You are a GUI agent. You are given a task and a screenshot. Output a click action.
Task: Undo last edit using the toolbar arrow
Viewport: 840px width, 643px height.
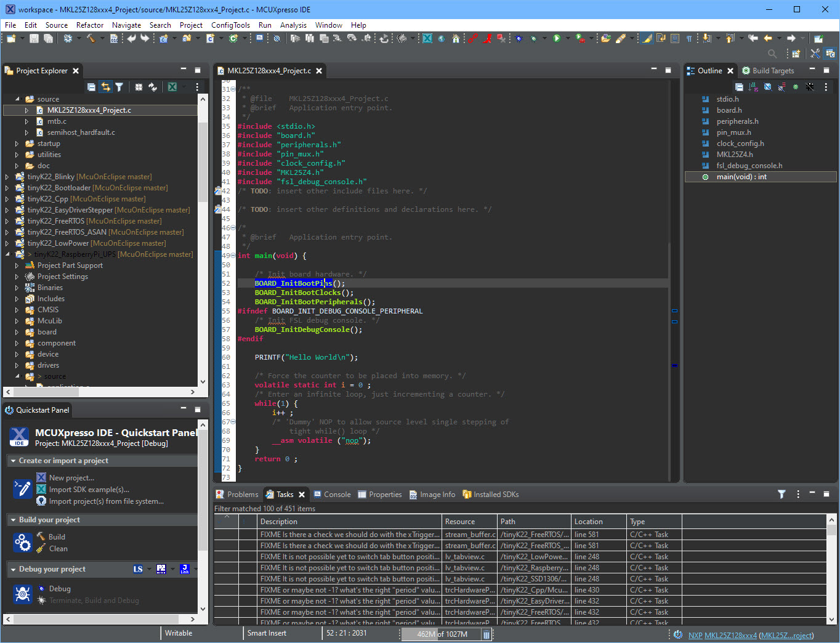[132, 38]
